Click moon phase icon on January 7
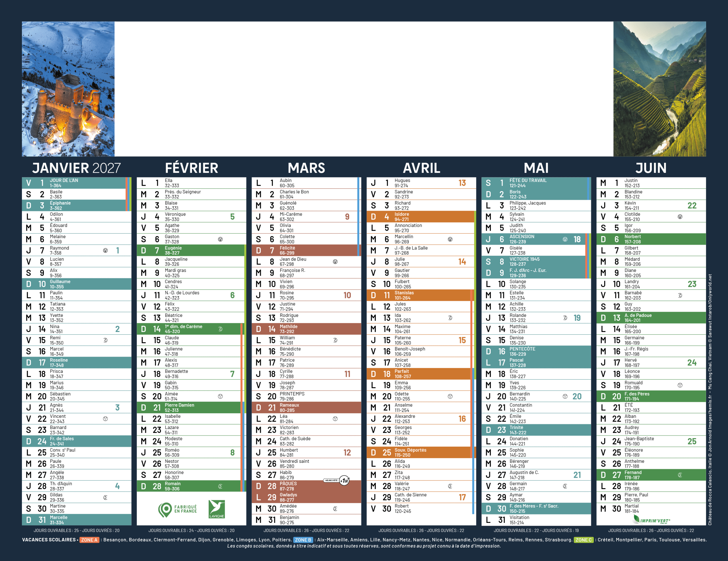This screenshot has height=561, width=728. coord(105,250)
